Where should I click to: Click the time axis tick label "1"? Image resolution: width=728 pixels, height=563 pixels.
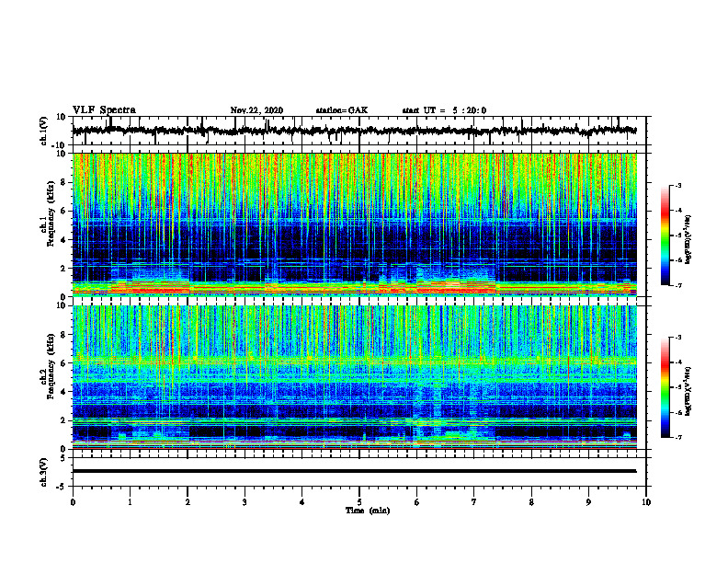pyautogui.click(x=130, y=502)
